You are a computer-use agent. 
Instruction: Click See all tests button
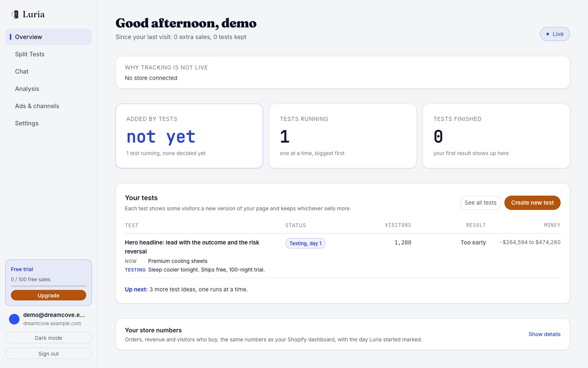(480, 203)
